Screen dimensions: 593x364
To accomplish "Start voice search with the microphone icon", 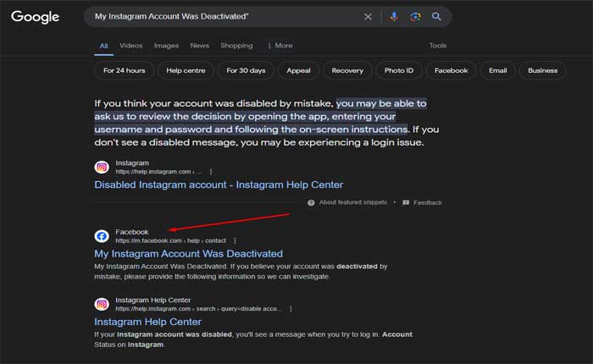I will coord(394,17).
